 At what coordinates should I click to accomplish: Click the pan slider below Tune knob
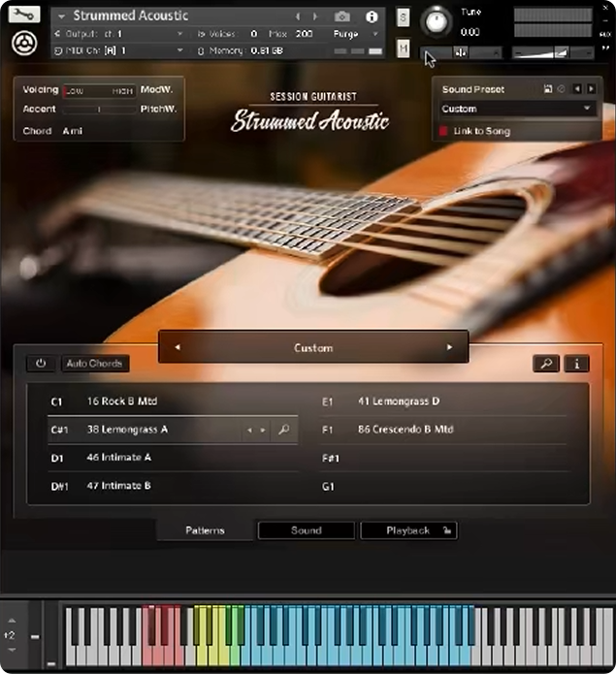click(x=461, y=53)
